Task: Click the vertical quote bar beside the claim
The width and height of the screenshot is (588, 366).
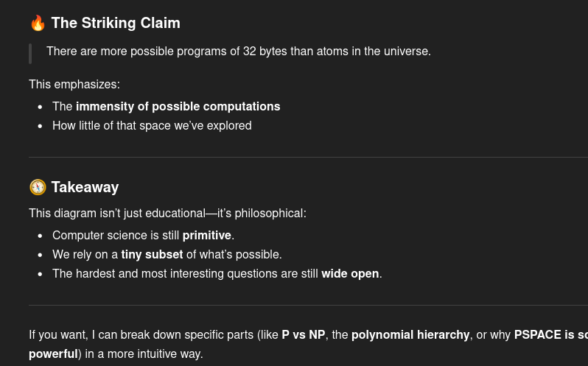Action: click(30, 53)
